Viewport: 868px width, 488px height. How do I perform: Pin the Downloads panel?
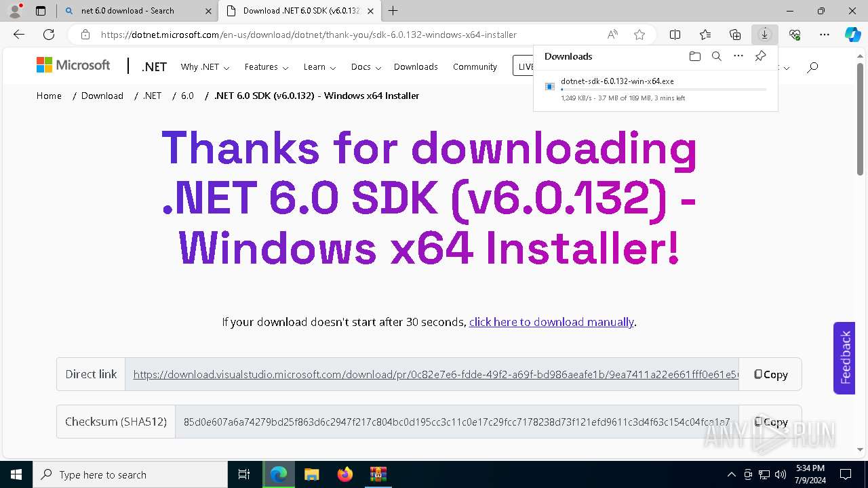[x=761, y=56]
